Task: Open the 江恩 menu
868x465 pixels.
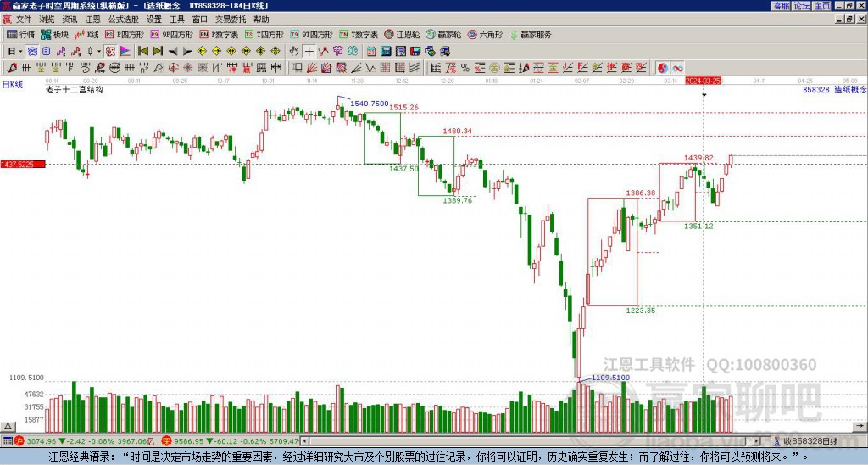Action: (x=93, y=20)
